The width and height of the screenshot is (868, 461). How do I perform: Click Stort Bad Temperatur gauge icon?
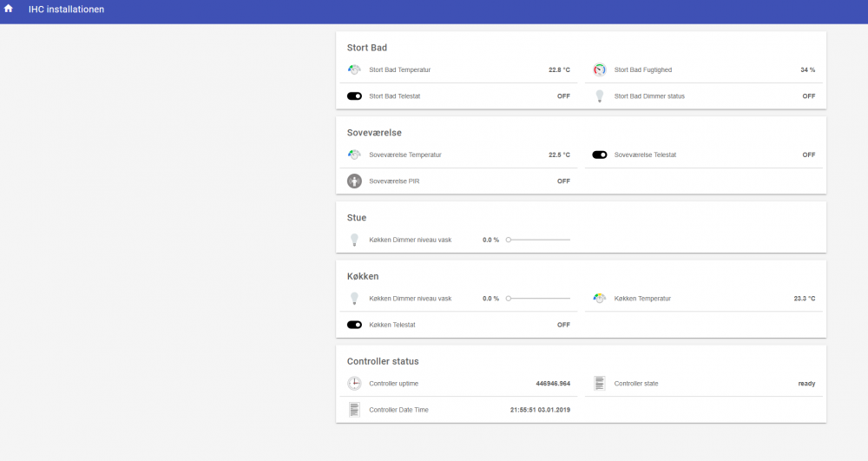[x=354, y=69]
